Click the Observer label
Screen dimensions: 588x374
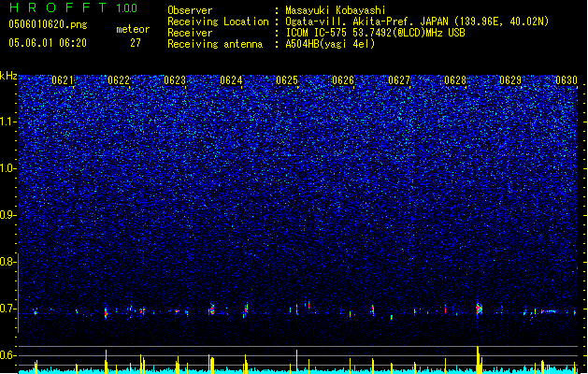pos(190,10)
